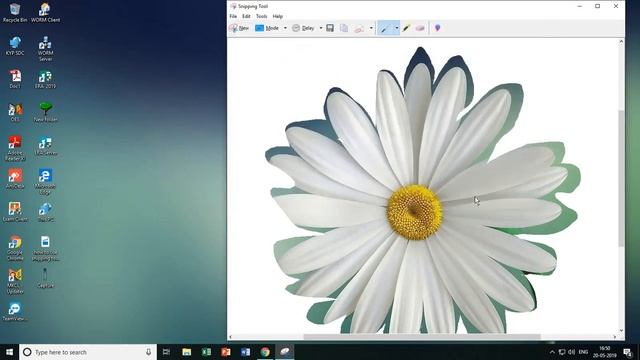Select the WORM Client desktop icon
640x360 pixels.
45,12
